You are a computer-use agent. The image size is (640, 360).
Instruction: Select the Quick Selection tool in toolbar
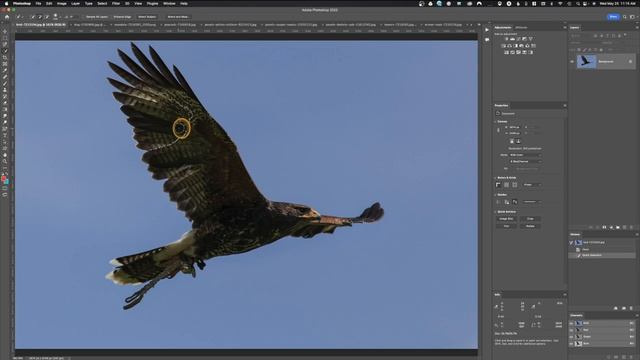click(5, 51)
